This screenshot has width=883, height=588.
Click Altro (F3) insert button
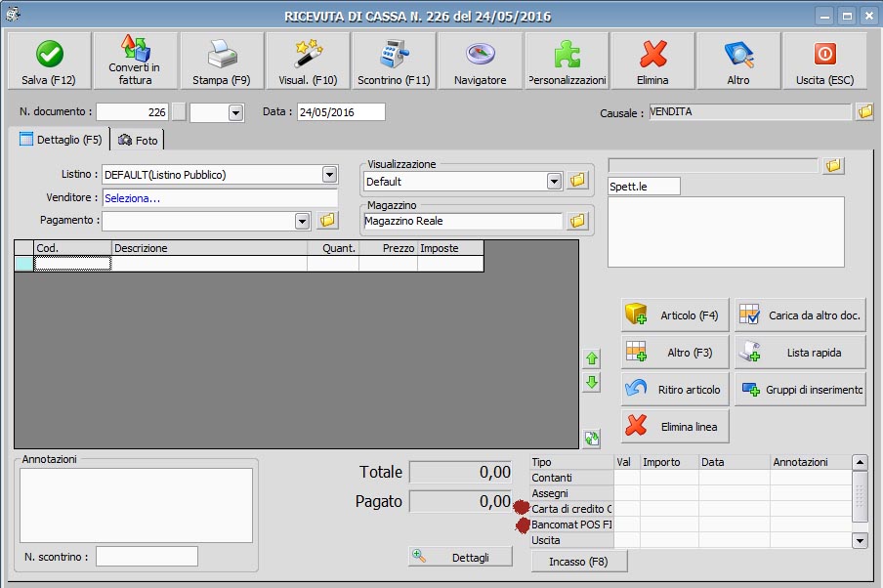point(675,352)
